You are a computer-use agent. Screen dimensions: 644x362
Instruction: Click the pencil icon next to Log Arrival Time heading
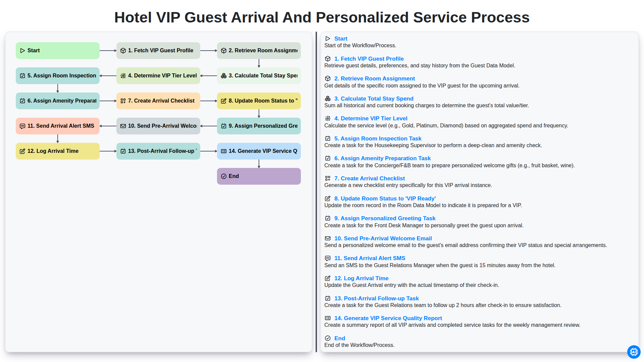pos(328,278)
